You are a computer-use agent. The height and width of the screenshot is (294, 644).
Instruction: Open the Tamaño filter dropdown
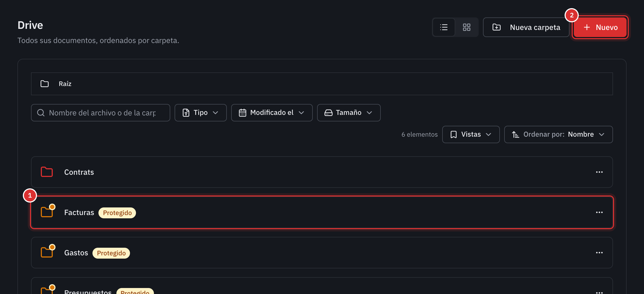pos(349,113)
